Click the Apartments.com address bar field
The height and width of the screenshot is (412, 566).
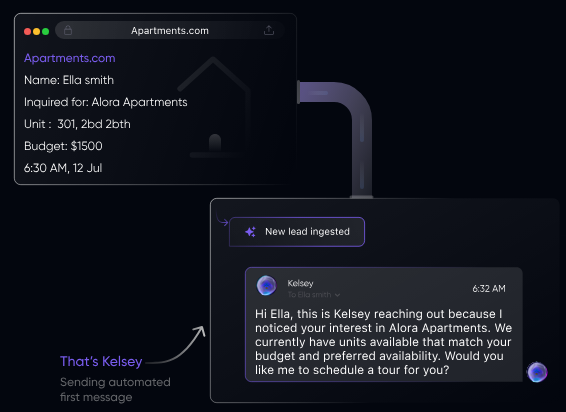click(170, 30)
